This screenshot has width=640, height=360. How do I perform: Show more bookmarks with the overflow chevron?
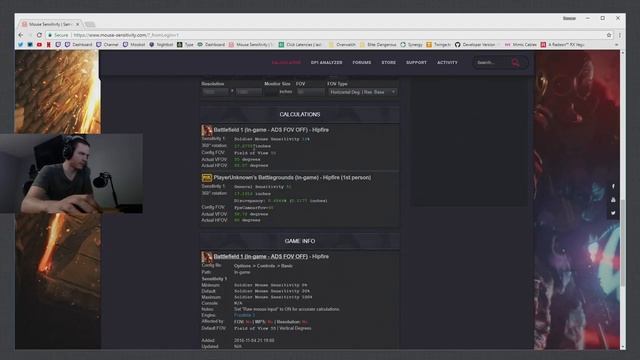point(616,44)
